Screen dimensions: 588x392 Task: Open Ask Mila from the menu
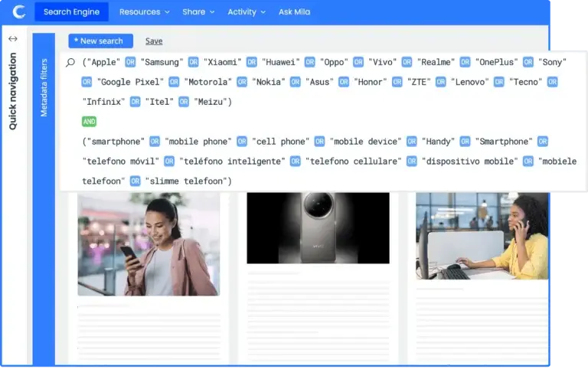pyautogui.click(x=296, y=12)
